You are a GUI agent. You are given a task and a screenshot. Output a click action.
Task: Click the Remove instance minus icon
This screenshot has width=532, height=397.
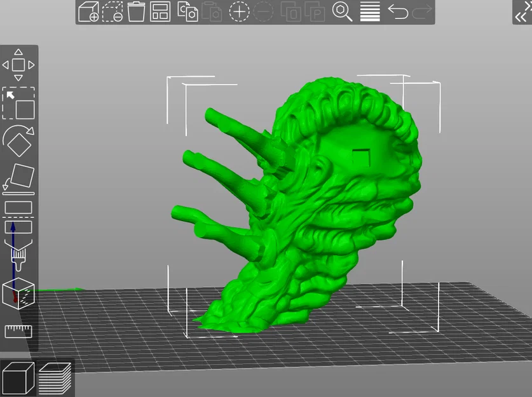pos(263,12)
